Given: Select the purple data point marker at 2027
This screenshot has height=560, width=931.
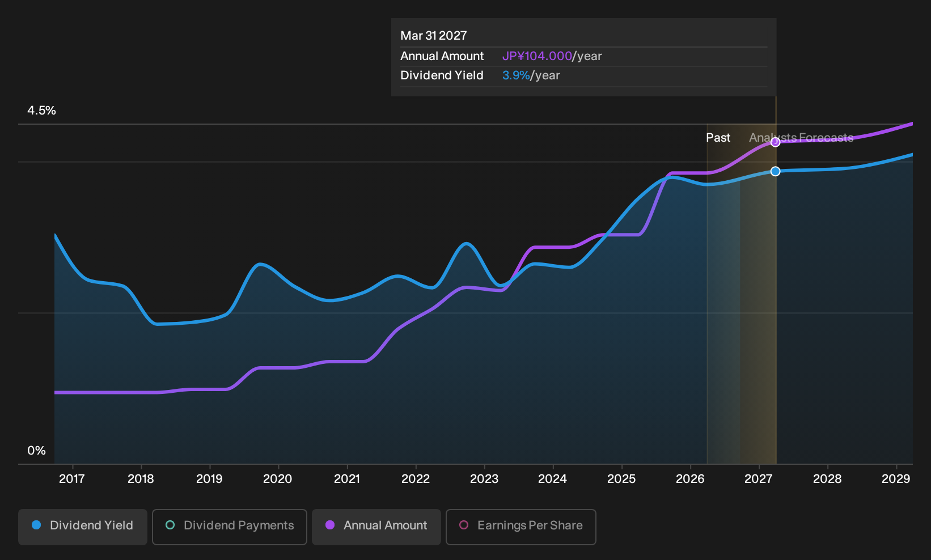Looking at the screenshot, I should 776,142.
